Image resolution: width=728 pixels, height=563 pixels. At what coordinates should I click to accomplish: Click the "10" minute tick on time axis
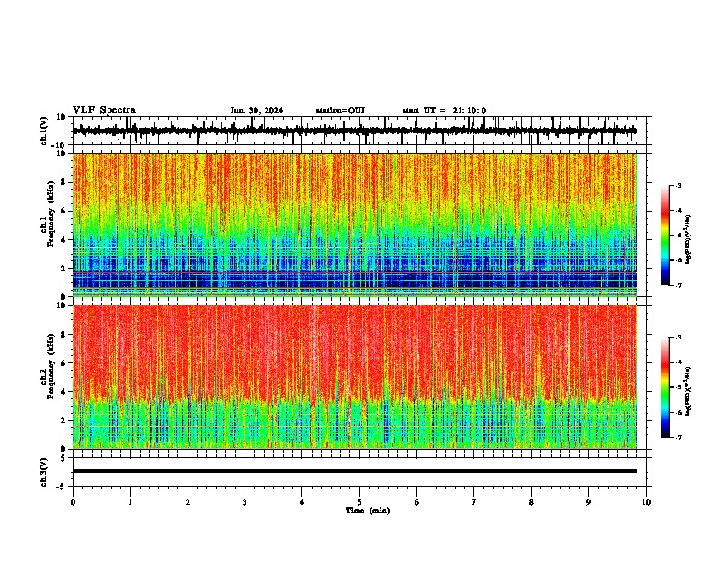(646, 502)
